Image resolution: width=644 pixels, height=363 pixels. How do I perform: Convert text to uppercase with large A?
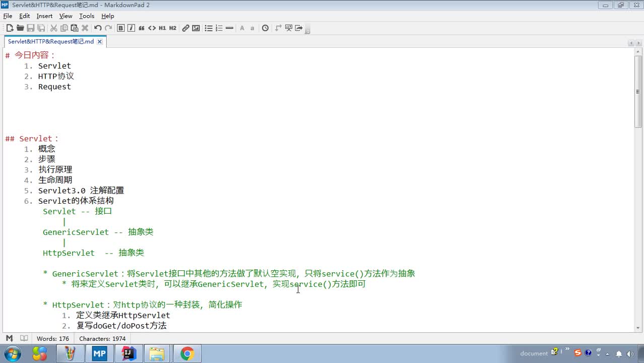(242, 28)
